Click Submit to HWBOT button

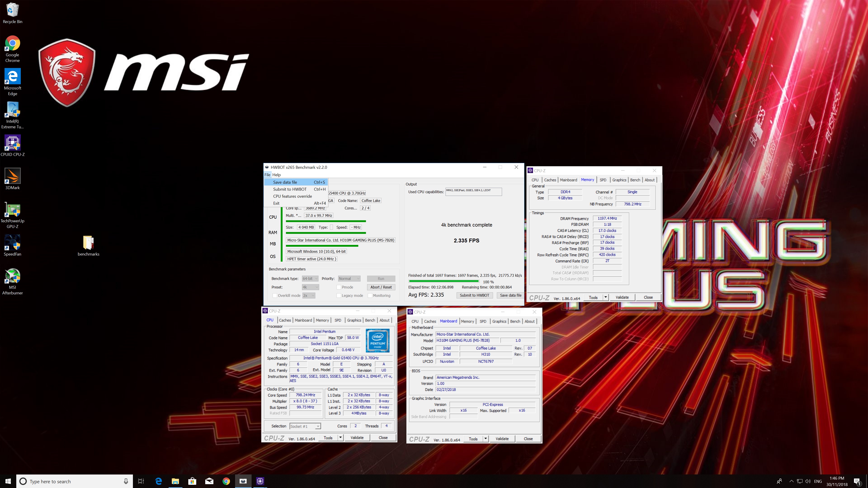coord(474,295)
